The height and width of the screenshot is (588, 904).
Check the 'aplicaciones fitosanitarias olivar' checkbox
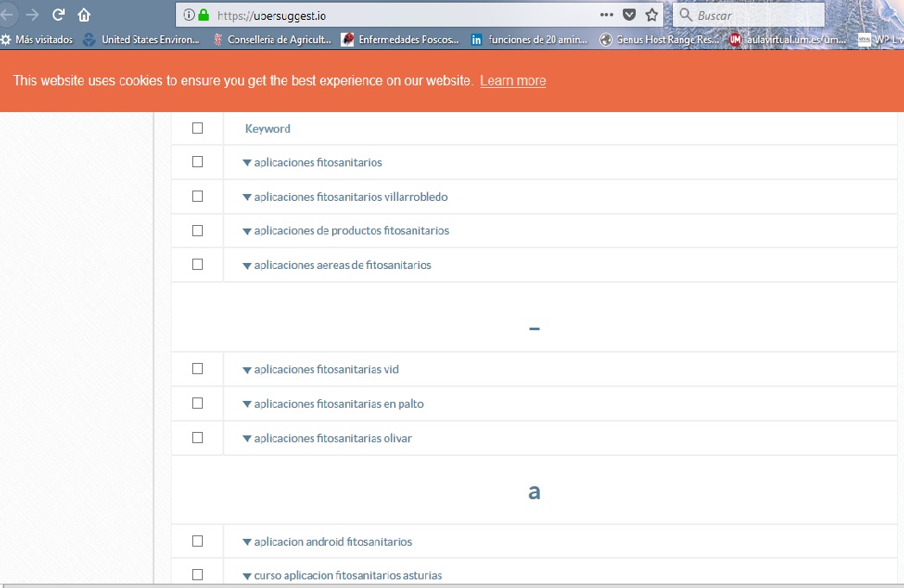pos(198,438)
